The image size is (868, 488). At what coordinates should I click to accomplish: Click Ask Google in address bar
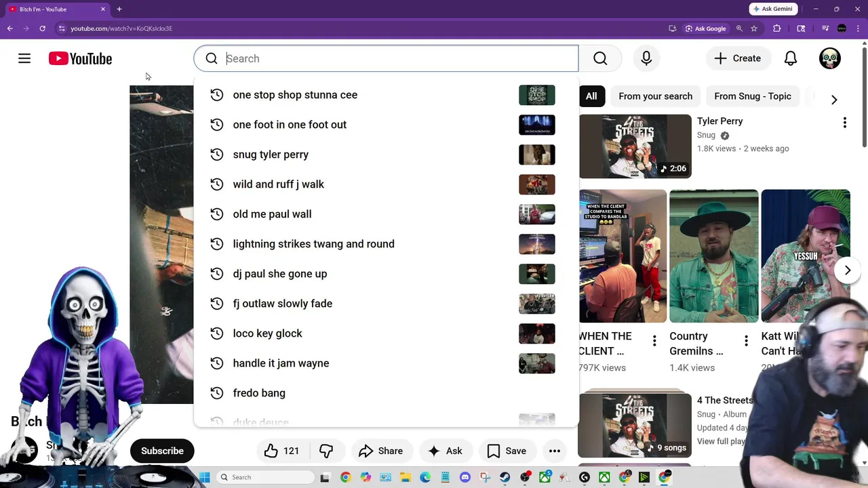point(705,28)
